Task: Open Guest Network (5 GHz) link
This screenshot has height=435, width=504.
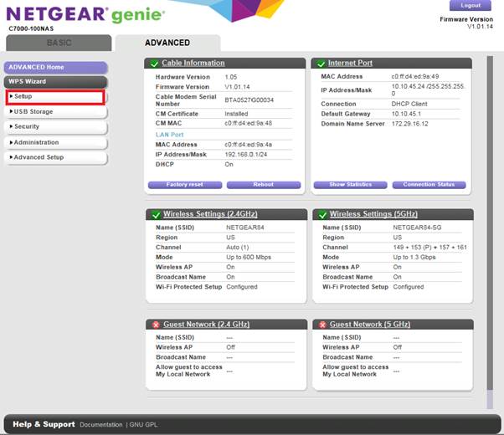Action: point(370,325)
